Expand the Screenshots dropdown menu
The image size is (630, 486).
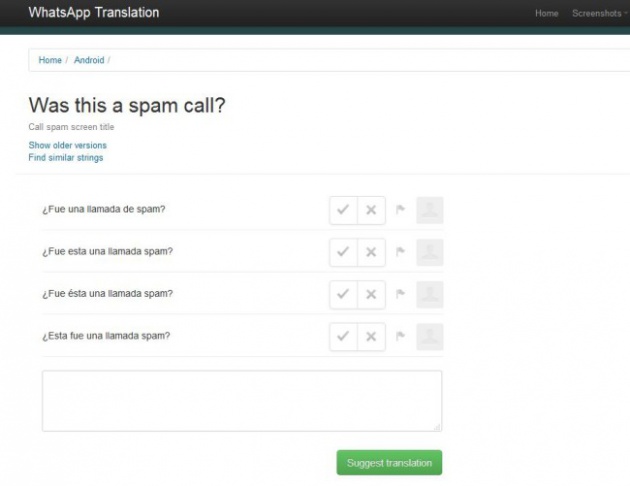point(600,13)
